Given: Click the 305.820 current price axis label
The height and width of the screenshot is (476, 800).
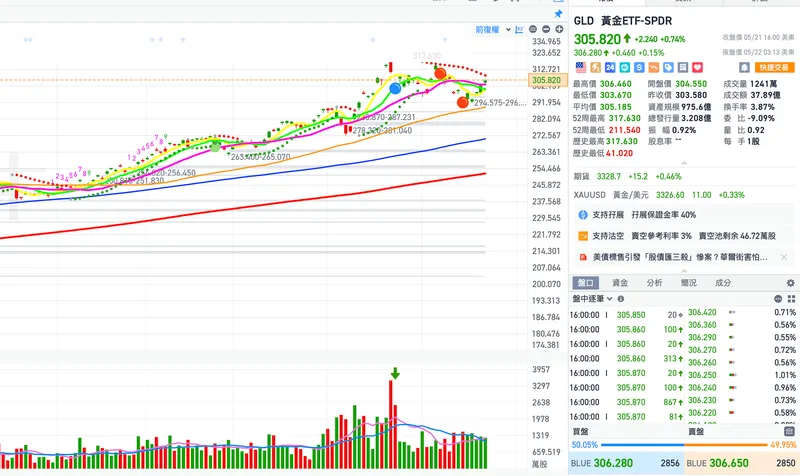Looking at the screenshot, I should click(x=547, y=80).
